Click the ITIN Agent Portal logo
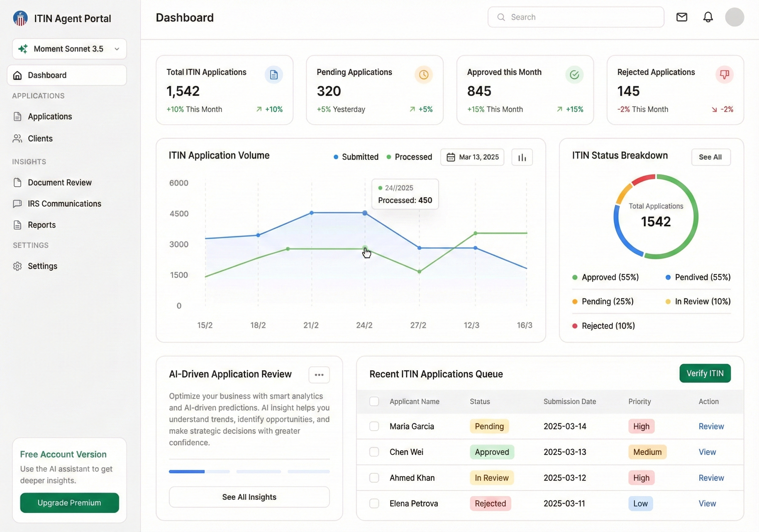Image resolution: width=759 pixels, height=532 pixels. 21,18
